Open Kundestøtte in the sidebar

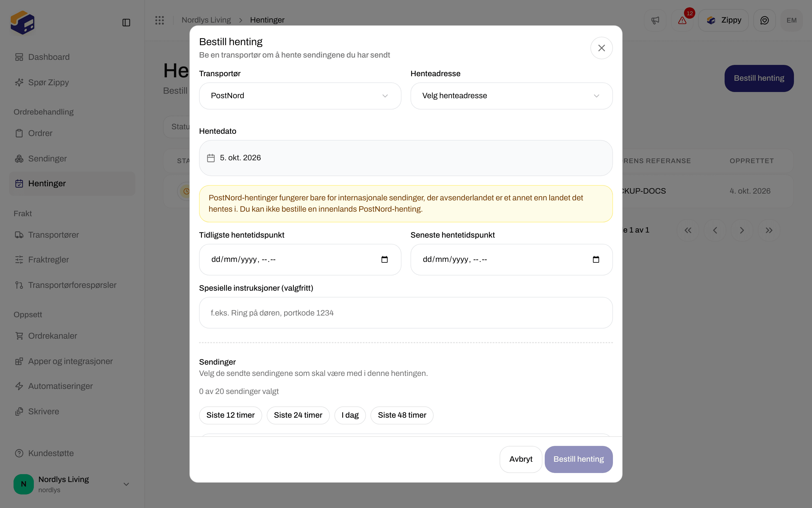(x=72, y=453)
